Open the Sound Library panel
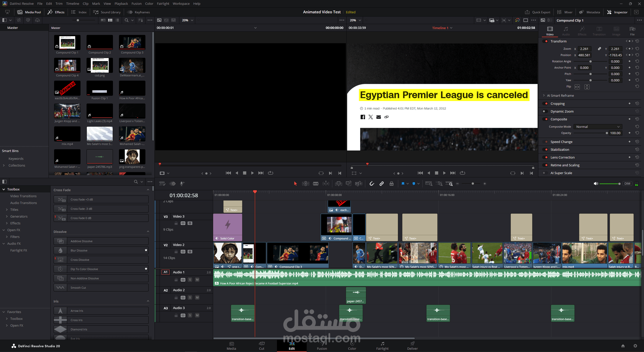This screenshot has height=352, width=644. (107, 12)
